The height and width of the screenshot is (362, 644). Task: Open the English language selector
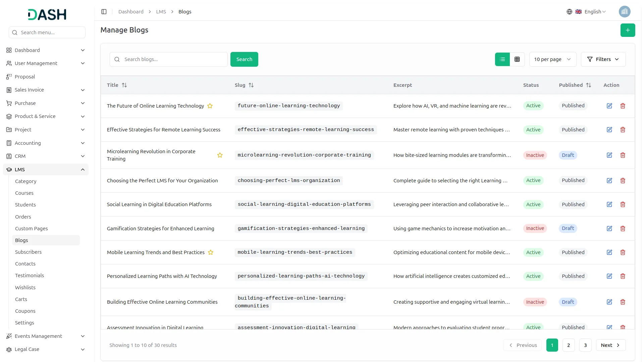coord(592,12)
